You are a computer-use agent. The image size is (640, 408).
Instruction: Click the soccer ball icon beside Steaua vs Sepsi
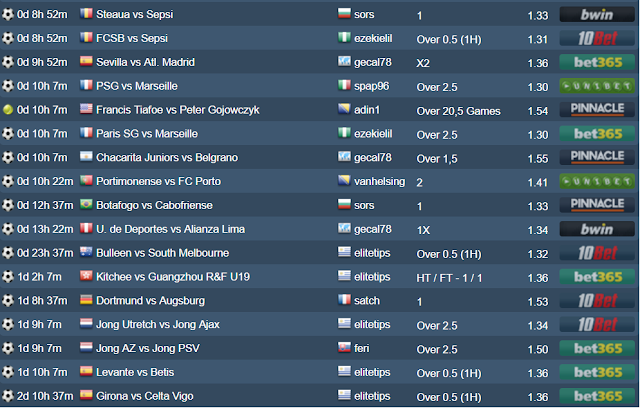[9, 14]
